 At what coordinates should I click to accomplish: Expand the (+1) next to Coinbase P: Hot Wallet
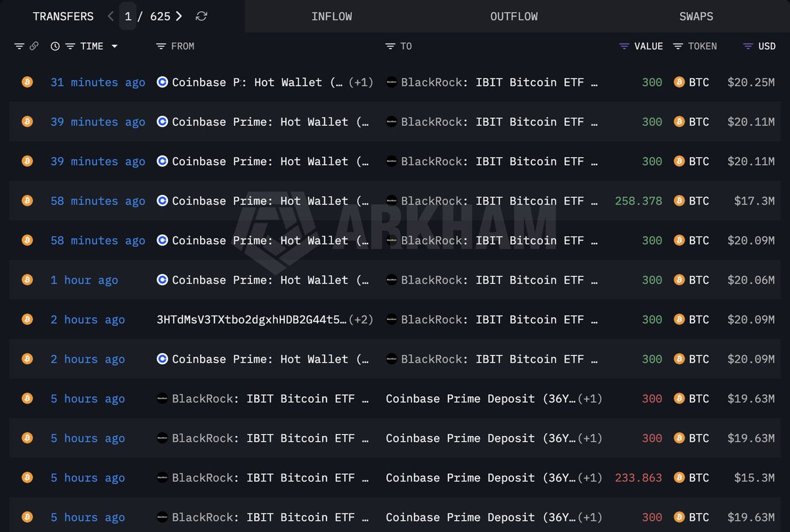click(x=361, y=82)
